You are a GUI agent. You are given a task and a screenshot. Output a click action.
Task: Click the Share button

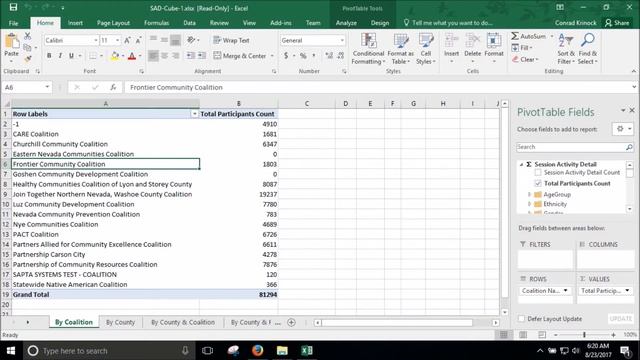pos(617,23)
